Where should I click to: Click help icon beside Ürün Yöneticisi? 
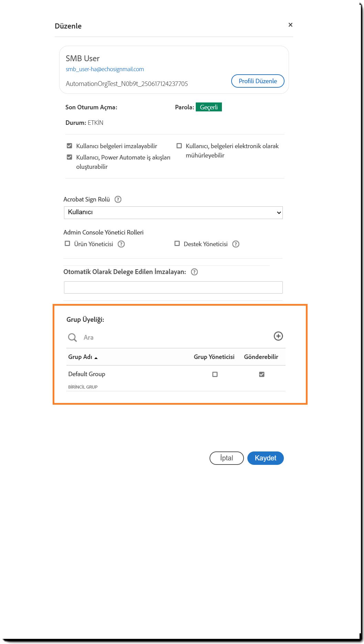click(121, 244)
